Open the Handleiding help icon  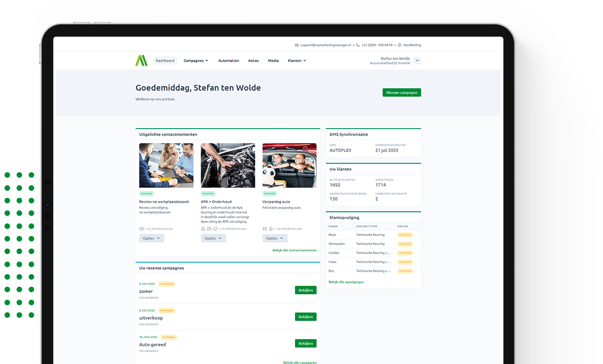(399, 45)
